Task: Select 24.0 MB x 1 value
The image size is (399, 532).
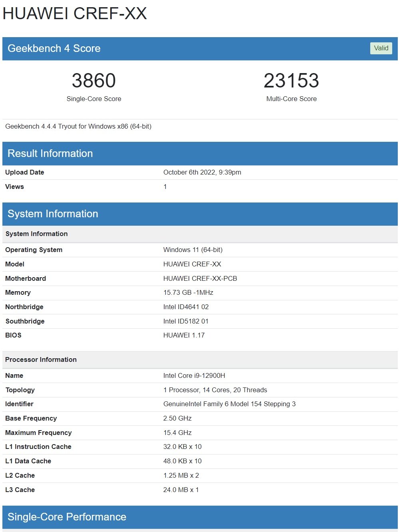Action: [x=181, y=490]
